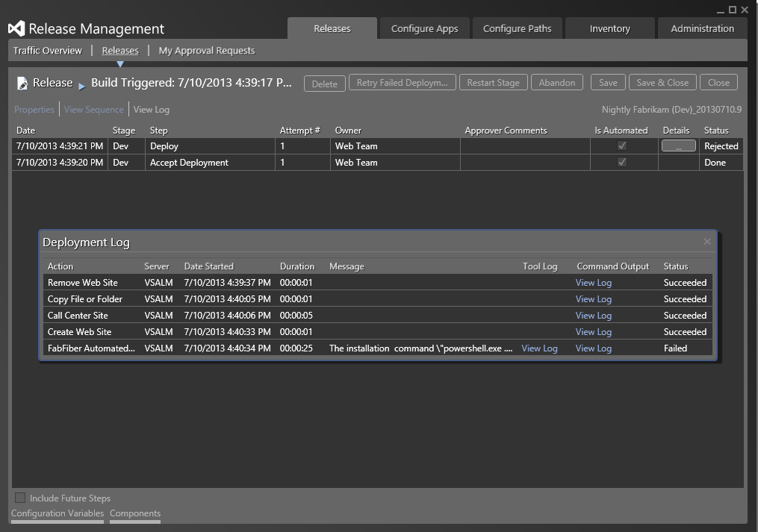
Task: Click the Close button in toolbar
Action: (x=718, y=83)
